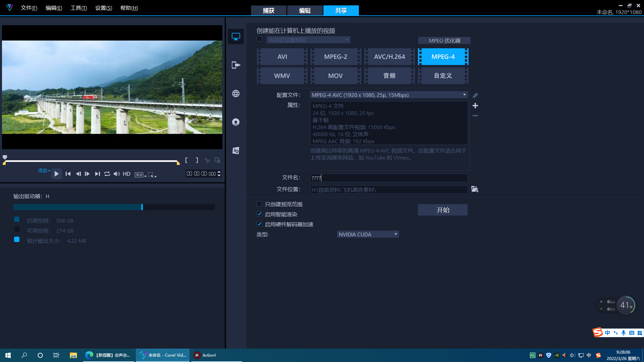Screen dimensions: 644x362
Task: Expand the 配置文件 profile dropdown
Action: (464, 95)
